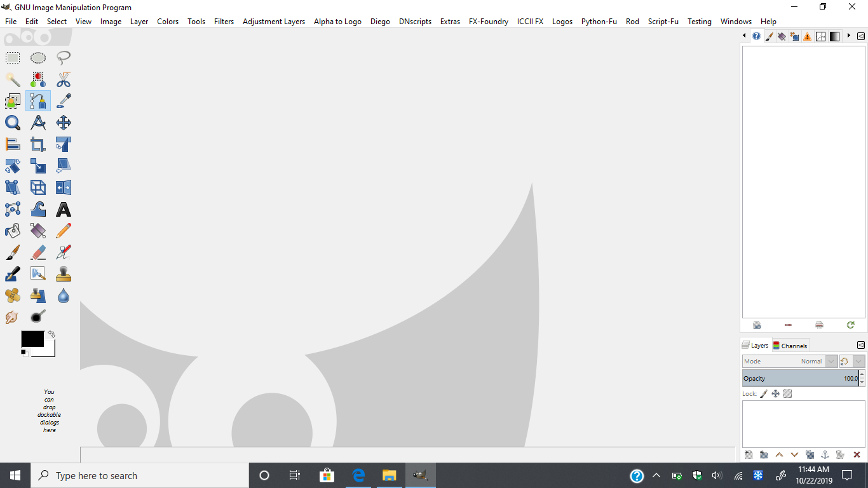868x488 pixels.
Task: Select the Scissors Select tool
Action: pyautogui.click(x=64, y=79)
